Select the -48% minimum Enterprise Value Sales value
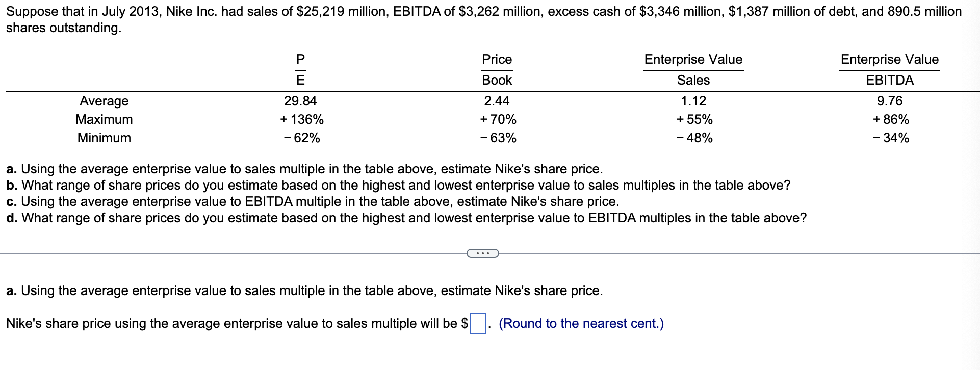The height and width of the screenshot is (370, 980). pos(694,138)
